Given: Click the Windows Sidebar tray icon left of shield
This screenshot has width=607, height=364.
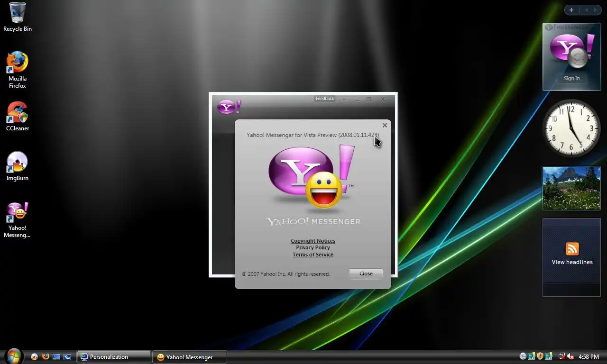Looking at the screenshot, I should point(532,356).
